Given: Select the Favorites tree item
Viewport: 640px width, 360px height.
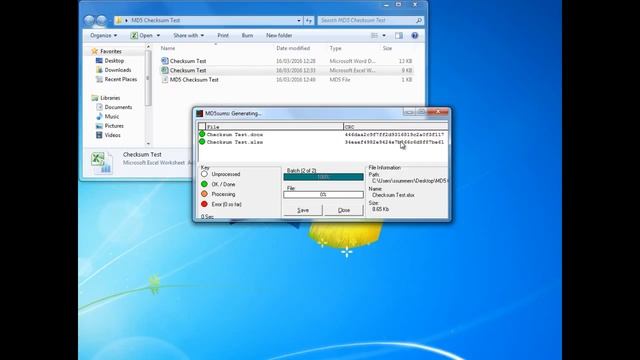Looking at the screenshot, I should pyautogui.click(x=111, y=51).
